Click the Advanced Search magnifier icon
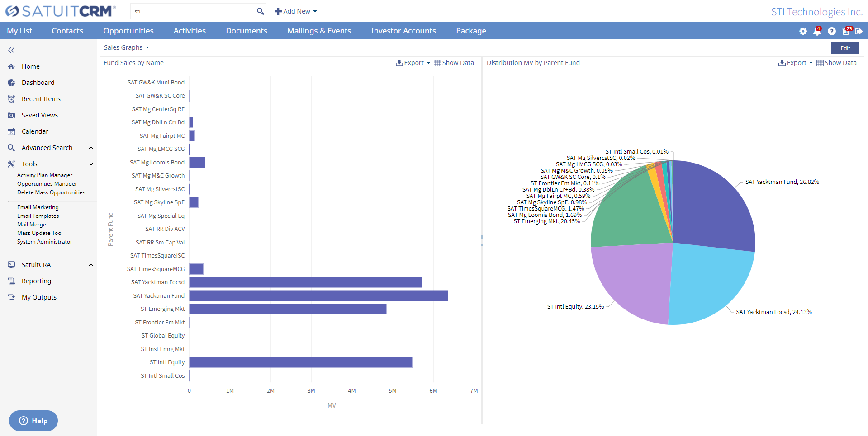Screen dimensions: 868x436 (11, 148)
